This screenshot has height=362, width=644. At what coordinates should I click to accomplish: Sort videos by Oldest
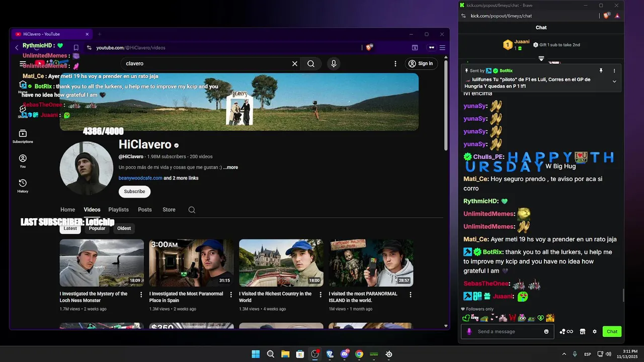(x=124, y=228)
